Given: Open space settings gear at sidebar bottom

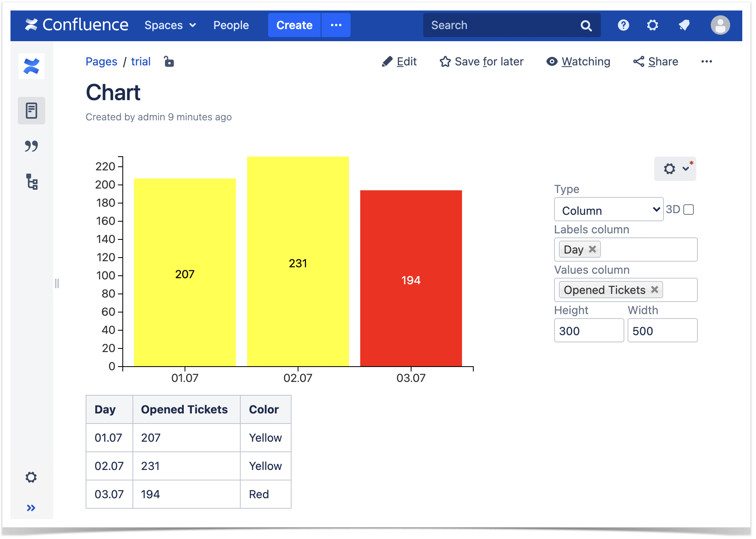Looking at the screenshot, I should click(31, 477).
